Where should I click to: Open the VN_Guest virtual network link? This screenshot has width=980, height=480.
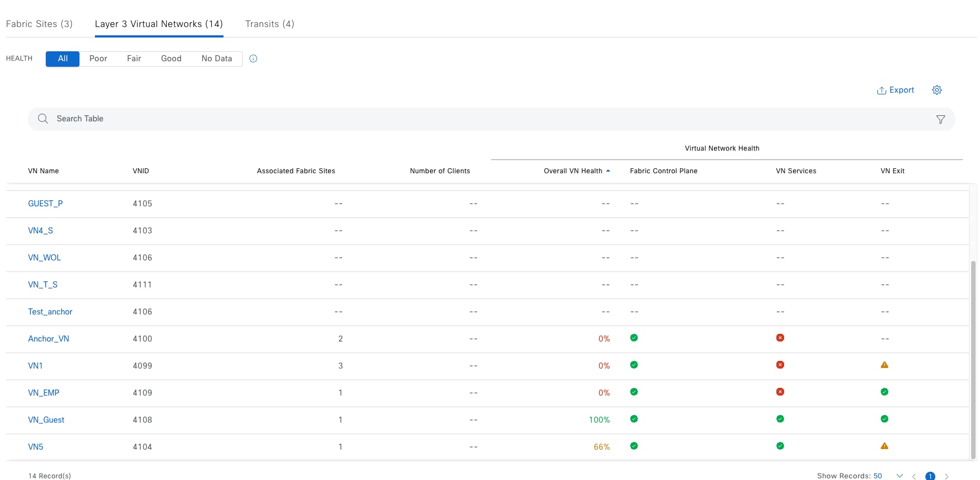[46, 420]
